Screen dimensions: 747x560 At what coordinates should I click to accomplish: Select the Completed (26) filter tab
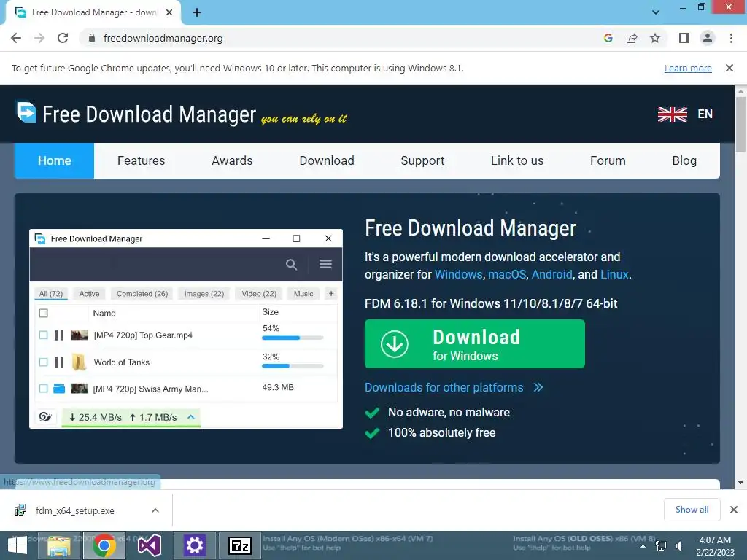142,294
